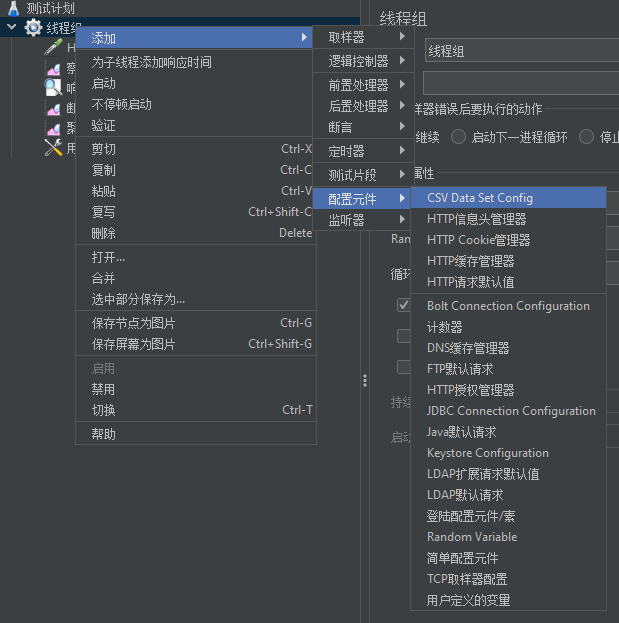Click the magnifier results tree icon

pos(53,87)
